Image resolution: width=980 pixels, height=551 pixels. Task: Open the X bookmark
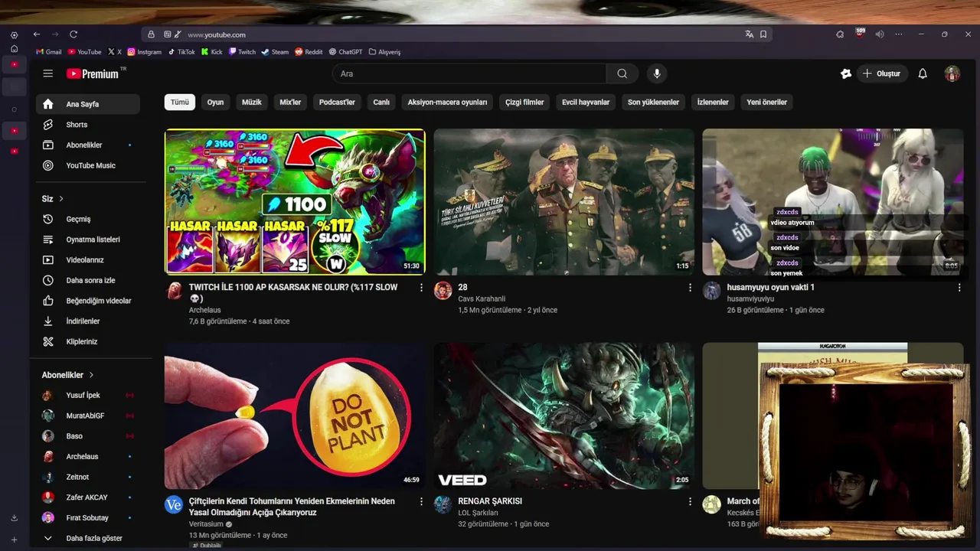[115, 52]
